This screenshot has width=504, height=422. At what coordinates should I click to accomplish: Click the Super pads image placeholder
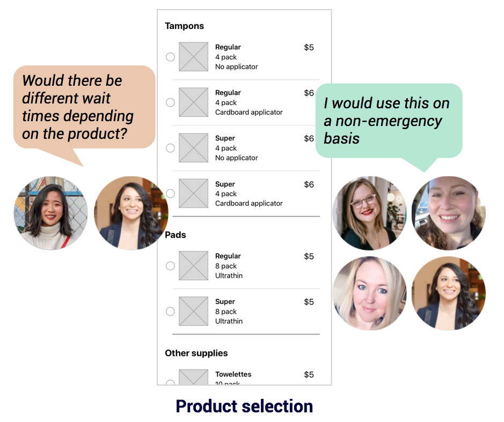point(193,312)
